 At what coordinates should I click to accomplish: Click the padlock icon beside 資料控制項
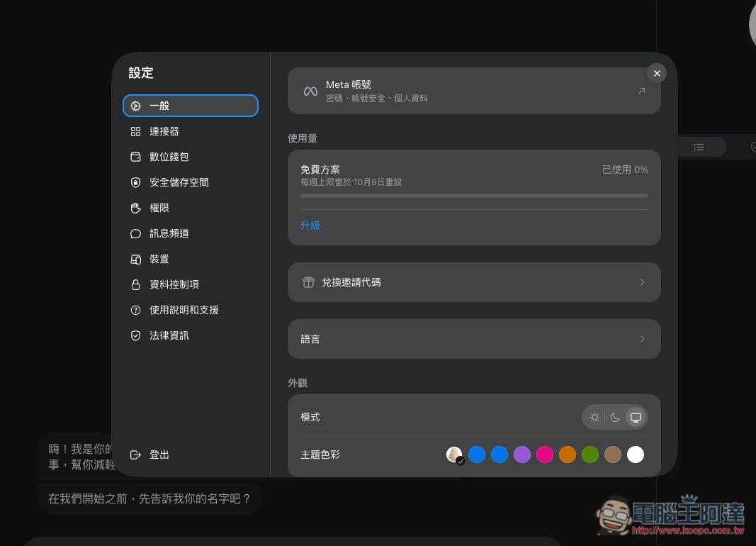(135, 284)
